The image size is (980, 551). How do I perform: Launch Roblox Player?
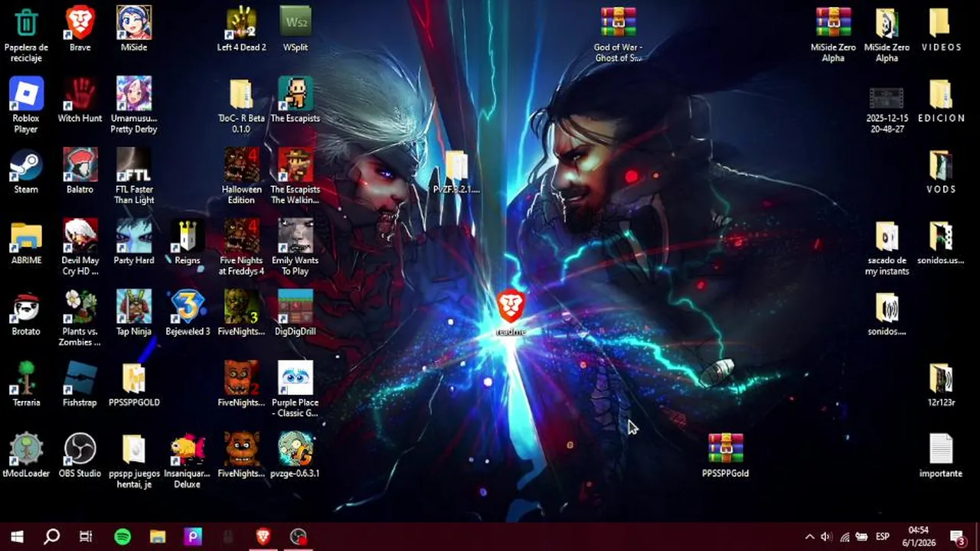[x=26, y=106]
